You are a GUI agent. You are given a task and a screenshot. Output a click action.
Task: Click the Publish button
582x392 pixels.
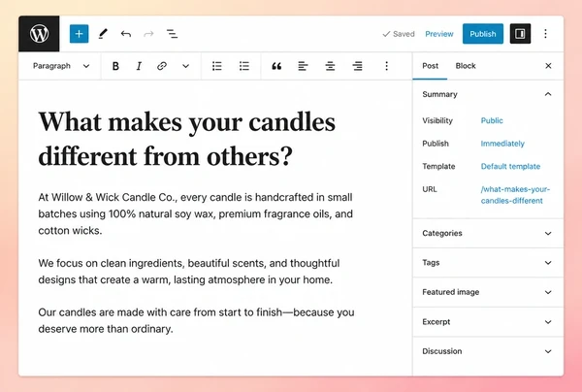[483, 34]
